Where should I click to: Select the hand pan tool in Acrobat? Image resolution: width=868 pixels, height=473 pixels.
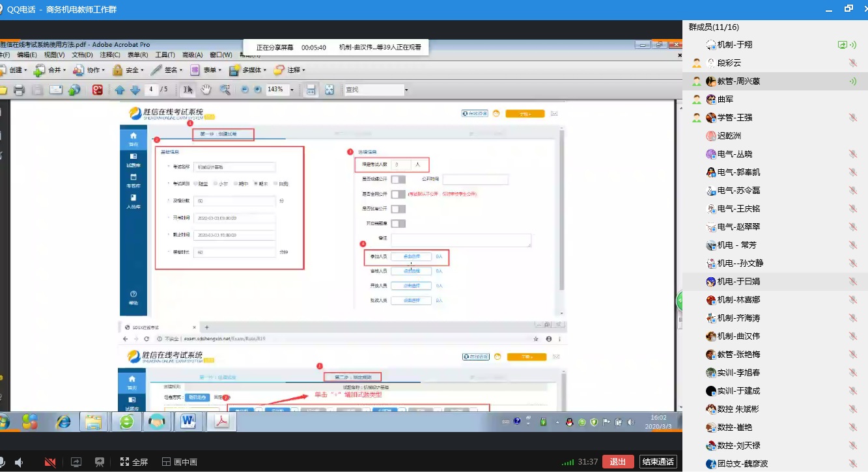pyautogui.click(x=206, y=90)
